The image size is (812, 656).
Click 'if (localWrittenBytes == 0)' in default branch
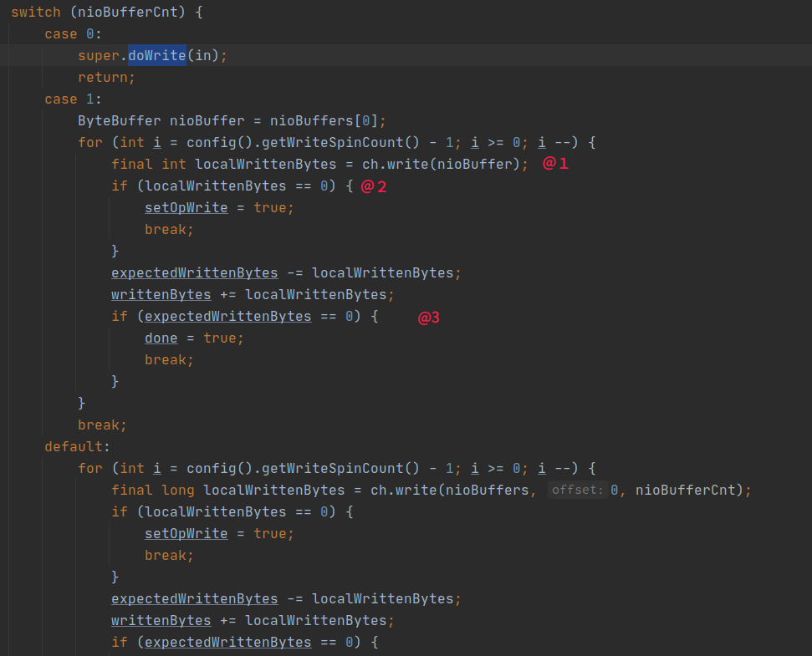click(224, 511)
